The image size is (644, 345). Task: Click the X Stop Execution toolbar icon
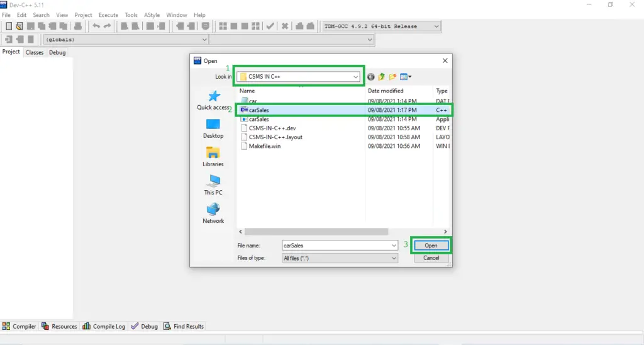click(285, 26)
